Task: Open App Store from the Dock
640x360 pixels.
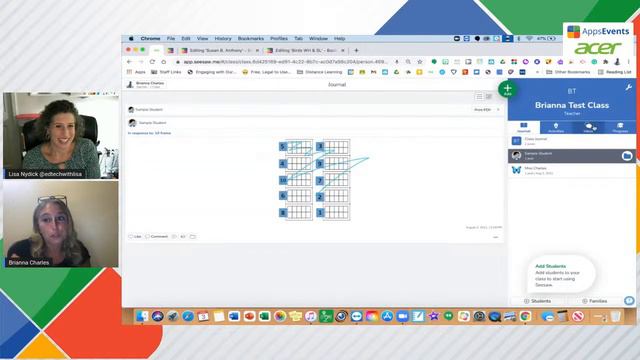Action: click(x=387, y=316)
